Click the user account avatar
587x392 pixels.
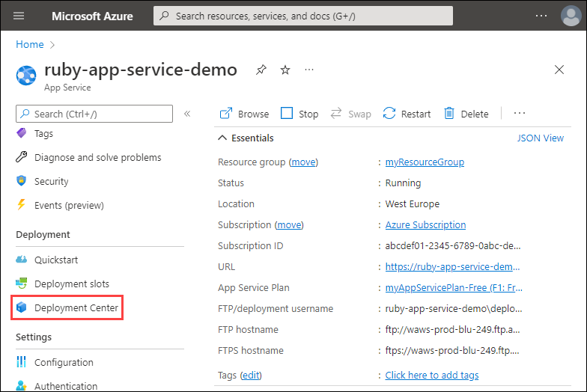pyautogui.click(x=569, y=16)
